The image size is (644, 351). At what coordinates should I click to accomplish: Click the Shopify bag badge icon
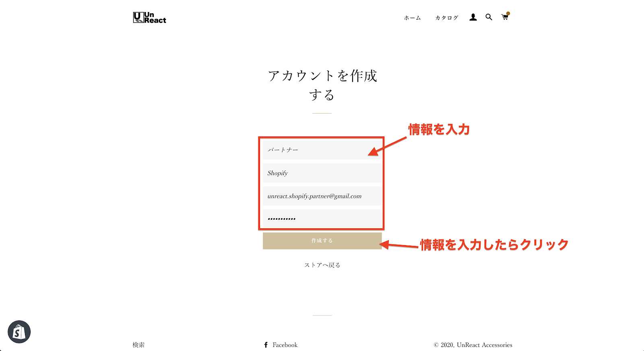19,332
